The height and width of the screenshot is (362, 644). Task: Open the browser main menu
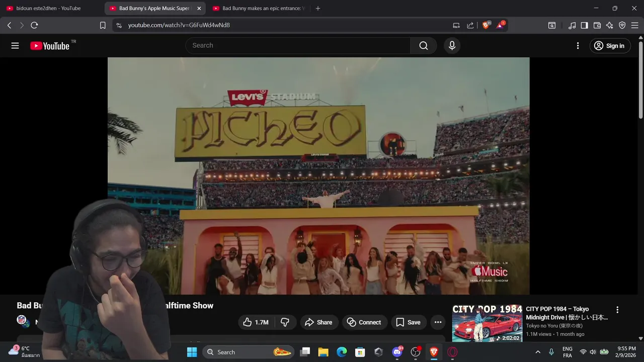tap(634, 25)
